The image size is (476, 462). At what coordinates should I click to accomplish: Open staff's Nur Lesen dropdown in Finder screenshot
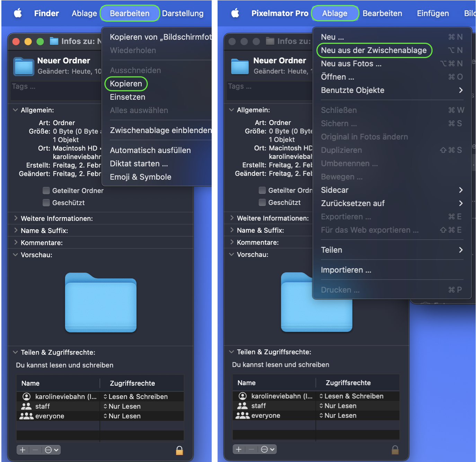pos(122,406)
